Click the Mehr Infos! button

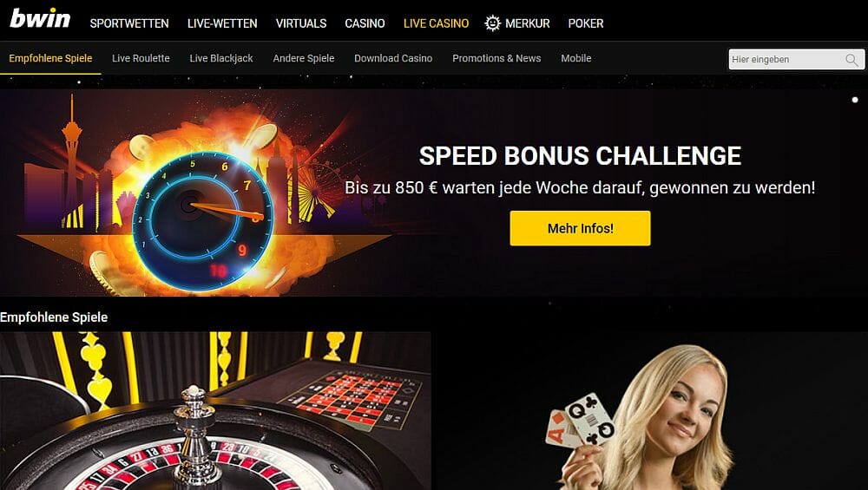[580, 228]
